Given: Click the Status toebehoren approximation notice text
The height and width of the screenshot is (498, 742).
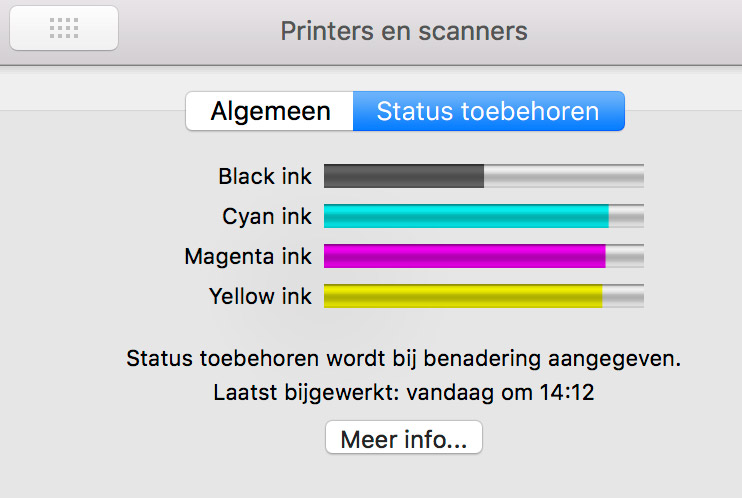Looking at the screenshot, I should coord(410,357).
